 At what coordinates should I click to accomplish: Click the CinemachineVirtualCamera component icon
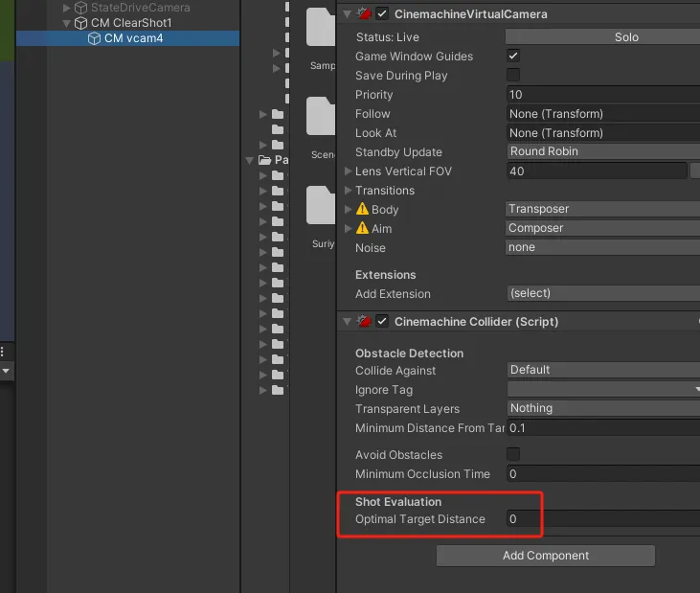(364, 13)
